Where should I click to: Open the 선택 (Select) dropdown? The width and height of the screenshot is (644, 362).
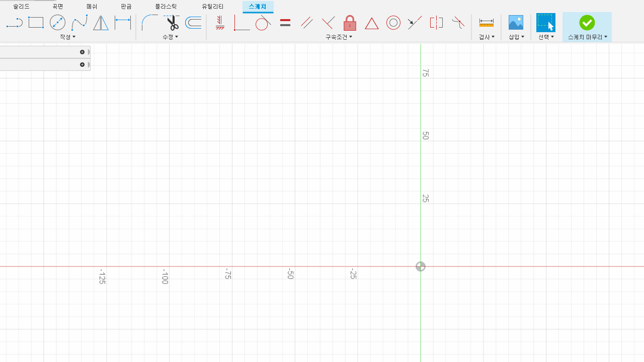tap(546, 37)
